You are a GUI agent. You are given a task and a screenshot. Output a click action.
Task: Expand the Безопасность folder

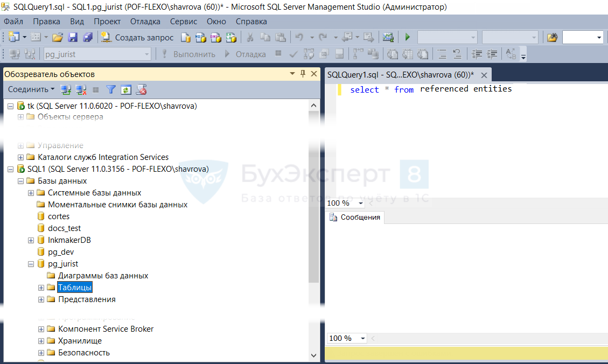(x=41, y=353)
